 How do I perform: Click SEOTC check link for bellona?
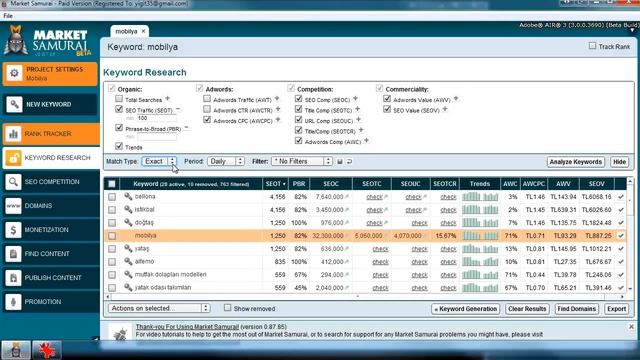click(x=374, y=197)
